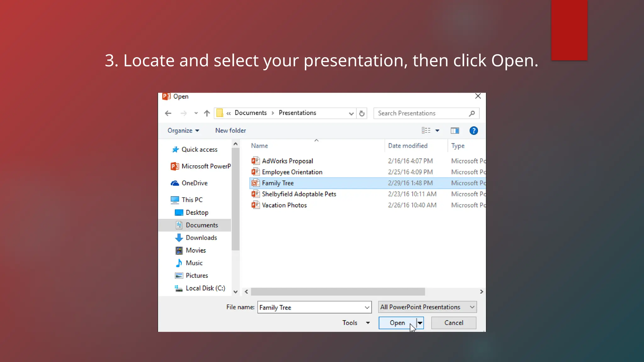Close the Open dialog
Viewport: 644px width, 362px height.
pyautogui.click(x=478, y=96)
